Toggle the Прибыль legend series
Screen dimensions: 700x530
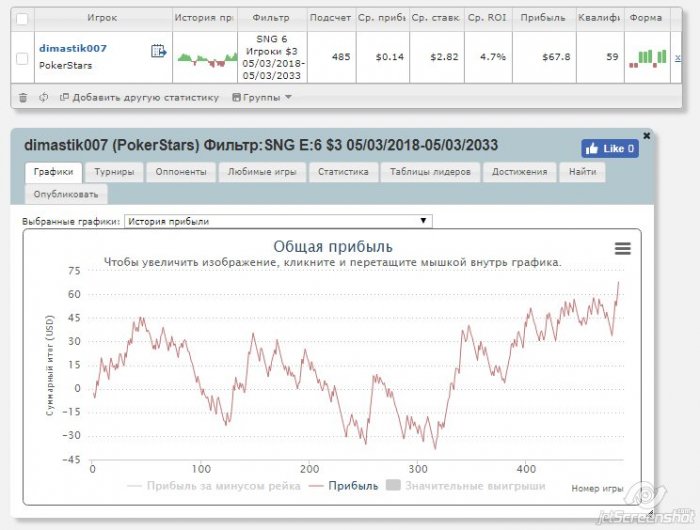[344, 486]
